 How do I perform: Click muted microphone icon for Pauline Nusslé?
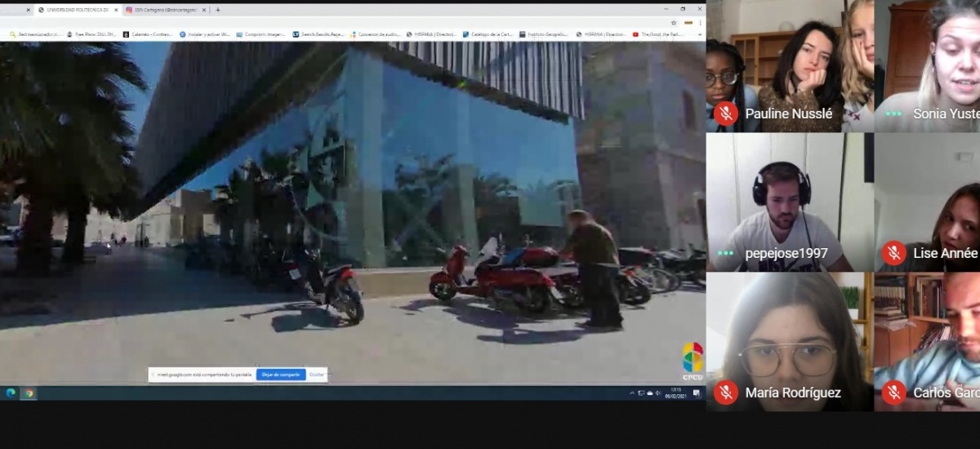click(725, 113)
